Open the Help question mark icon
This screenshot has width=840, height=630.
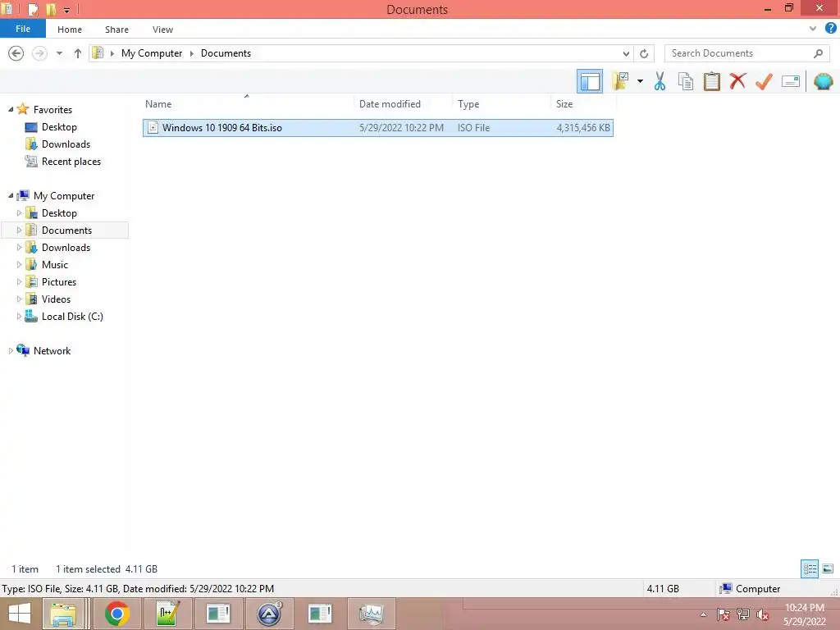(x=830, y=29)
